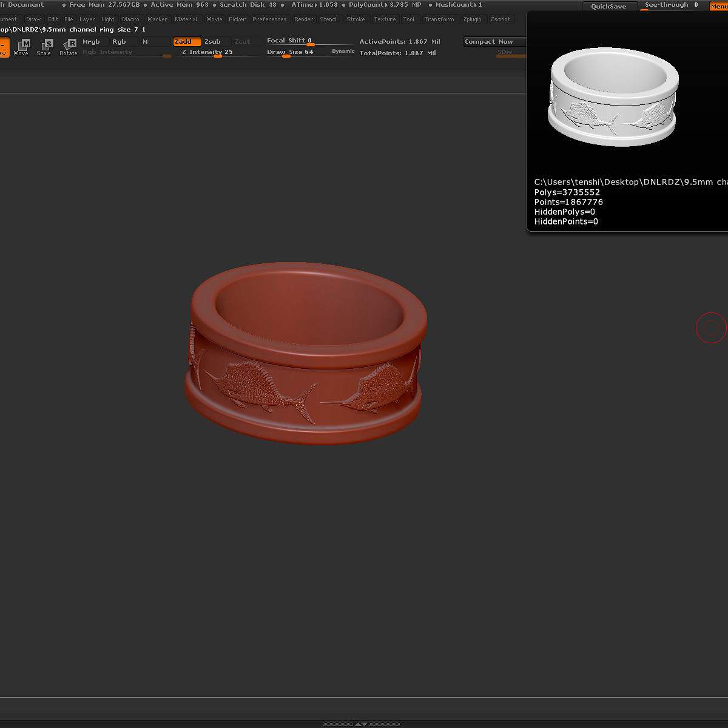Adjust the Z Intensity slider
Screen dimensions: 728x728
218,53
